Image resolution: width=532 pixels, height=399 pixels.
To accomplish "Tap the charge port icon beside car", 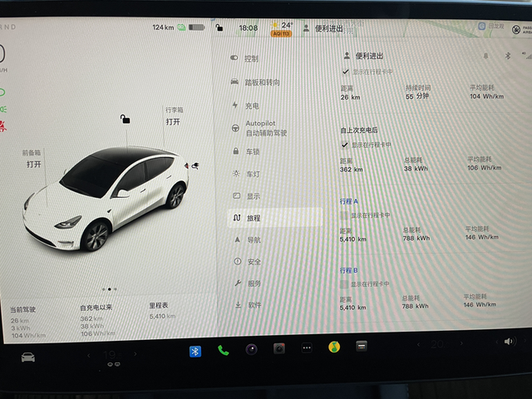I will click(x=195, y=165).
